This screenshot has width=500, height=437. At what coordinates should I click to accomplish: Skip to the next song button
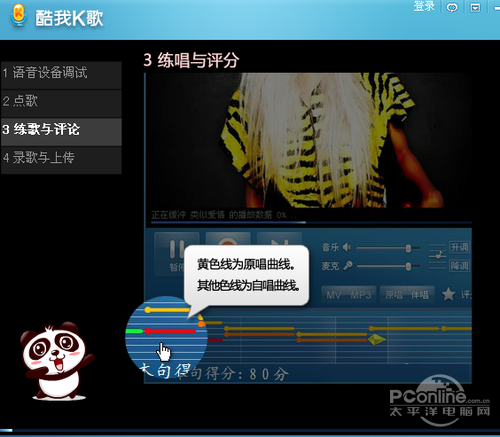279,240
